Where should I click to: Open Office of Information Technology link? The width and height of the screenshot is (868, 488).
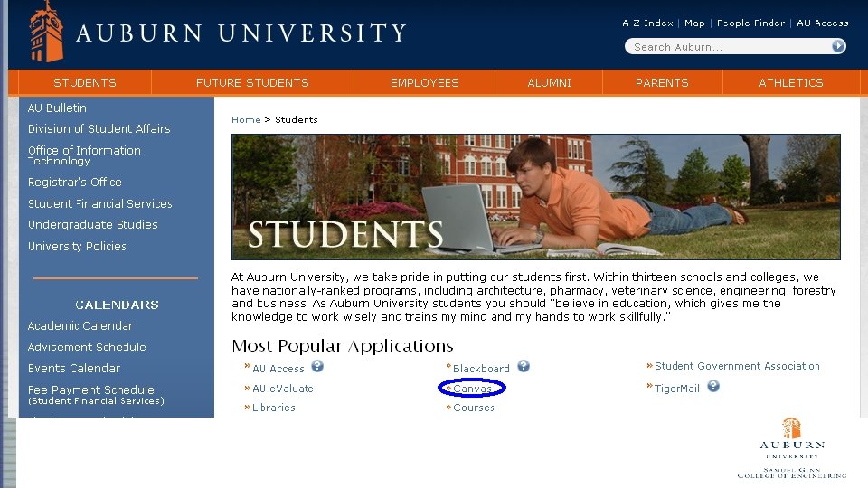click(x=84, y=155)
